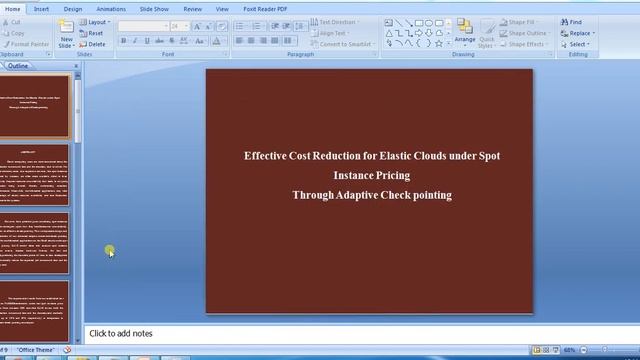Switch to the Insert tab

pos(41,9)
